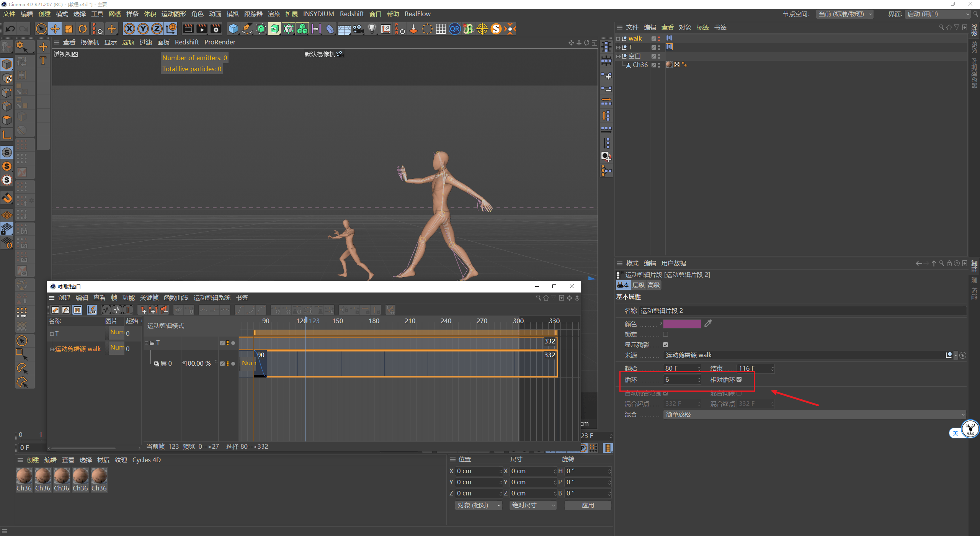Screen dimensions: 980x536
Task: Click the 循环 value input field
Action: (680, 379)
